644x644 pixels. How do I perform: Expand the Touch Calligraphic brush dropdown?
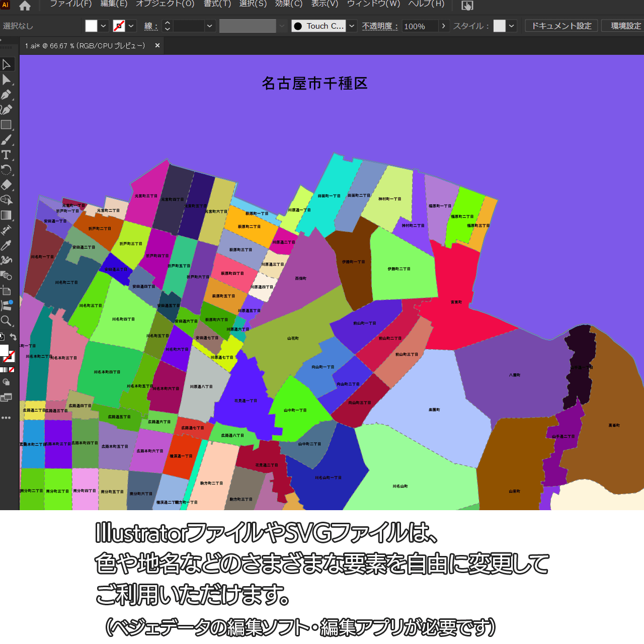pyautogui.click(x=352, y=26)
